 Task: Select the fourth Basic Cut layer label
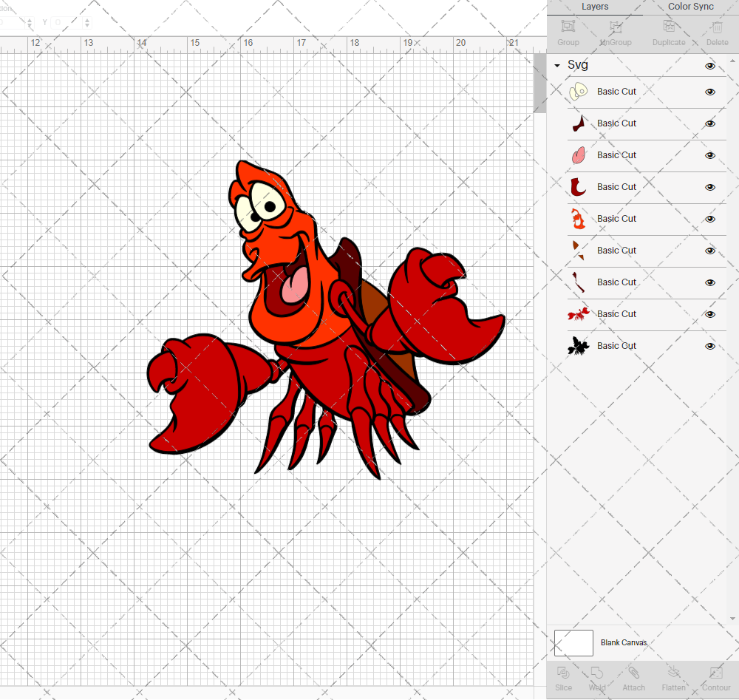click(x=616, y=186)
